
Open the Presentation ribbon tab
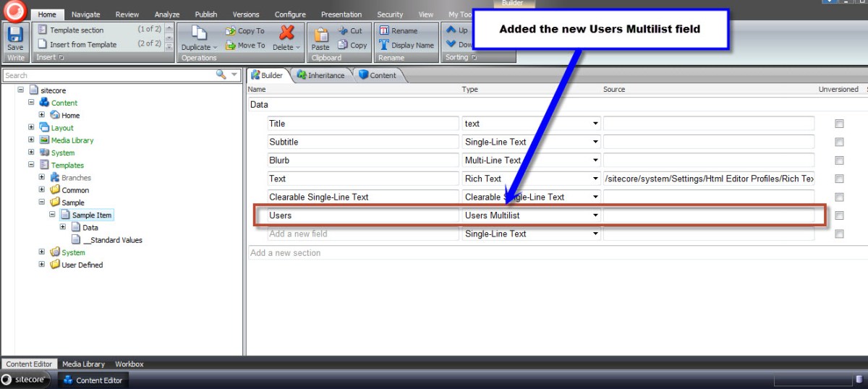(x=341, y=14)
